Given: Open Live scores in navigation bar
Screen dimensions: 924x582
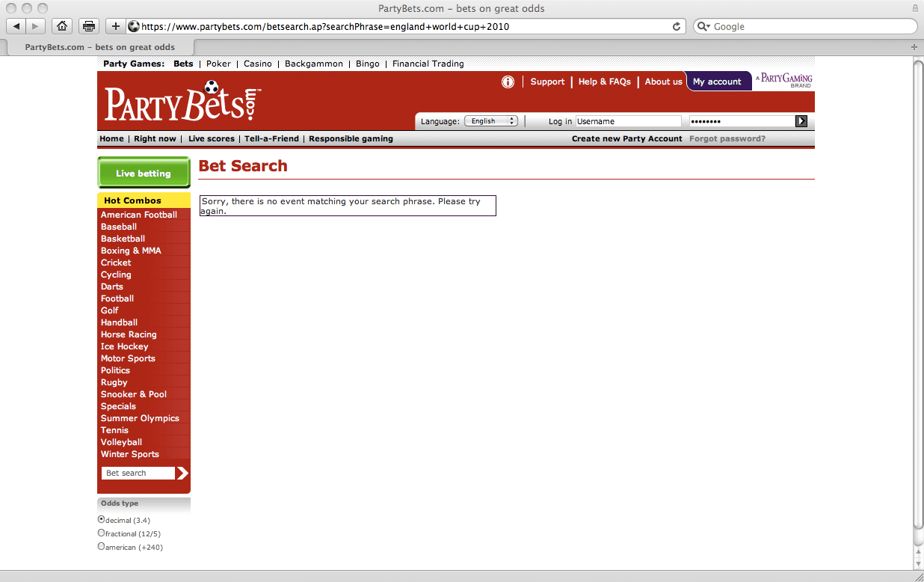Looking at the screenshot, I should (212, 138).
